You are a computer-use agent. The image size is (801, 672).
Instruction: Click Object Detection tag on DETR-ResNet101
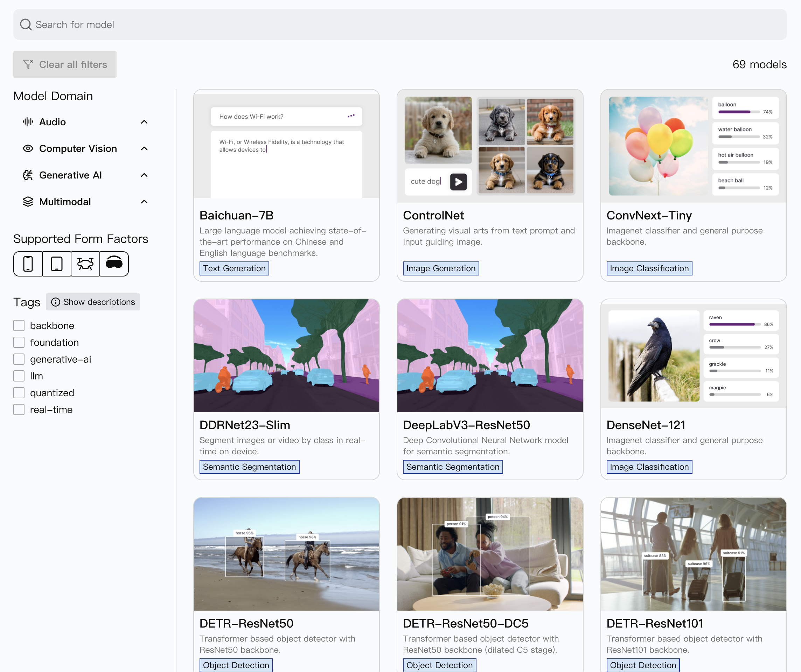(643, 665)
